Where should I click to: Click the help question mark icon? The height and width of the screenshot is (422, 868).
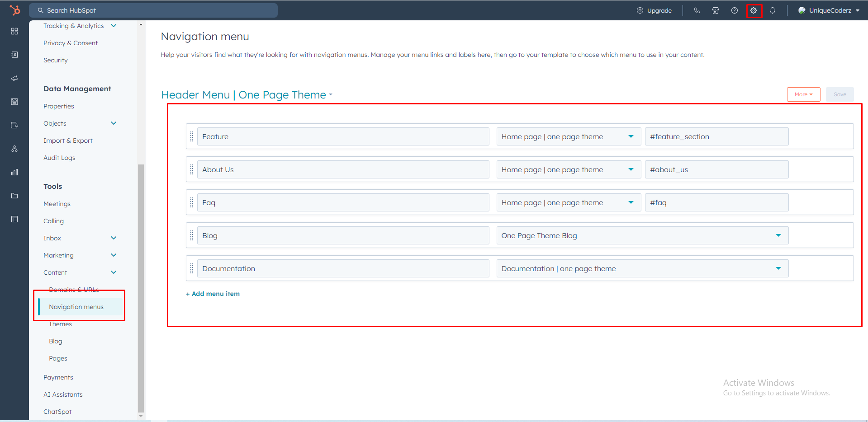(735, 10)
